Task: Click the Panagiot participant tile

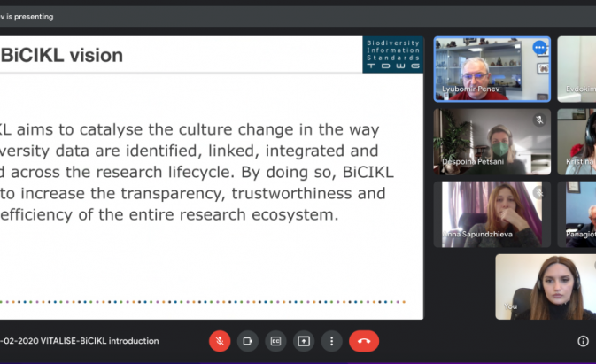Action: 577,214
